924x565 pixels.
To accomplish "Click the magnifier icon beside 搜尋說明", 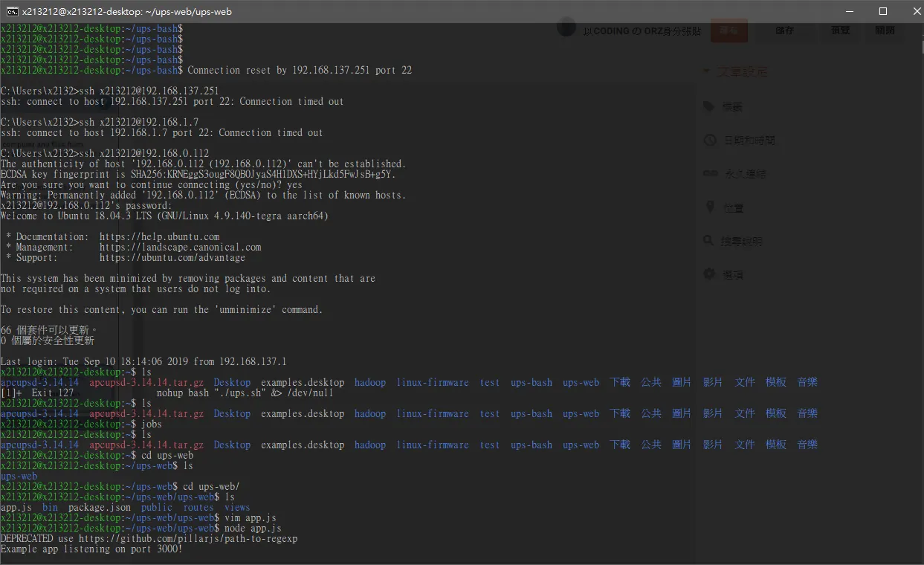I will (709, 241).
